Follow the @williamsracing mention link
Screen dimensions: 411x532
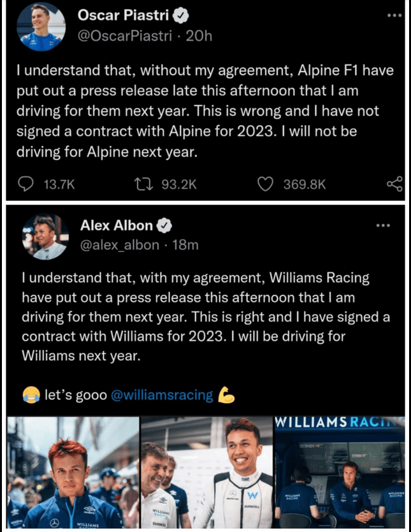pos(162,395)
